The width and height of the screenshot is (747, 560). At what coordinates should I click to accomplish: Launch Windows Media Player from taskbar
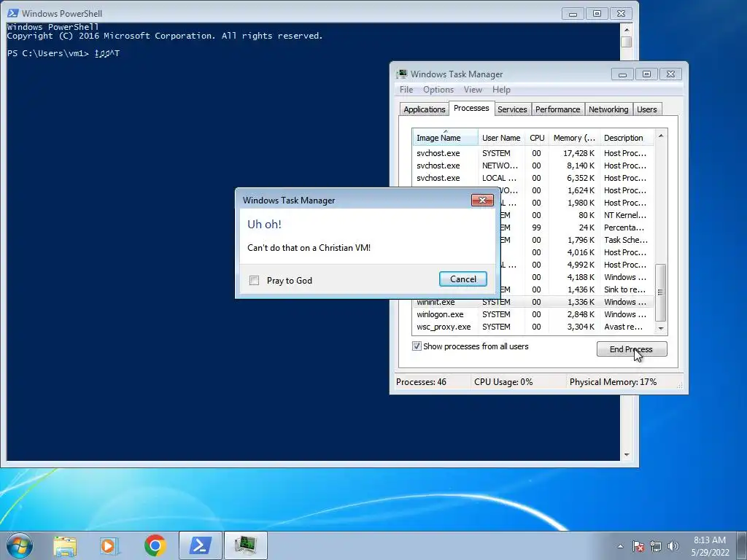(x=109, y=545)
